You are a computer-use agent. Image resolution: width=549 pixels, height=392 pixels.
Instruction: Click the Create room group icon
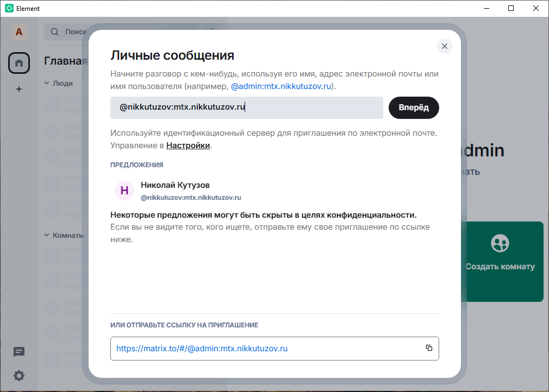[500, 243]
